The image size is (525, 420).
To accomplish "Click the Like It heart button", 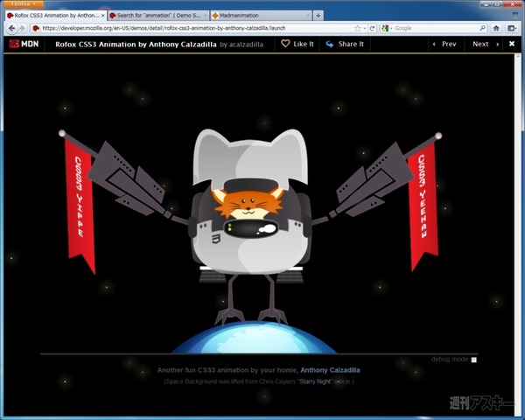I will click(x=297, y=44).
